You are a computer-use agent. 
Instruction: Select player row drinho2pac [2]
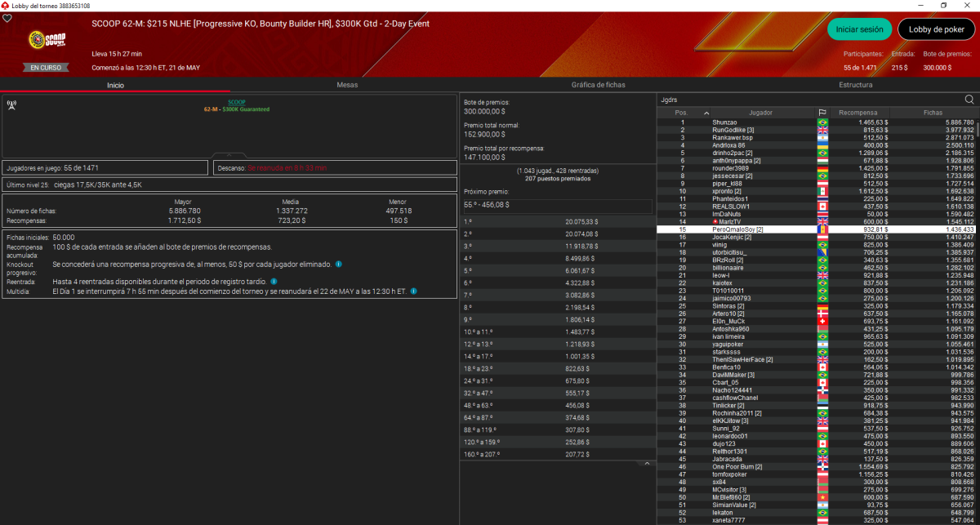pos(816,153)
